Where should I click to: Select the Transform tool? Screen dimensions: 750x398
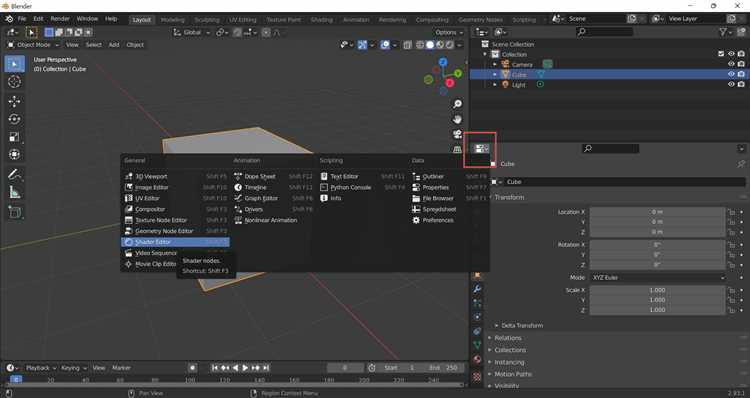(x=14, y=155)
